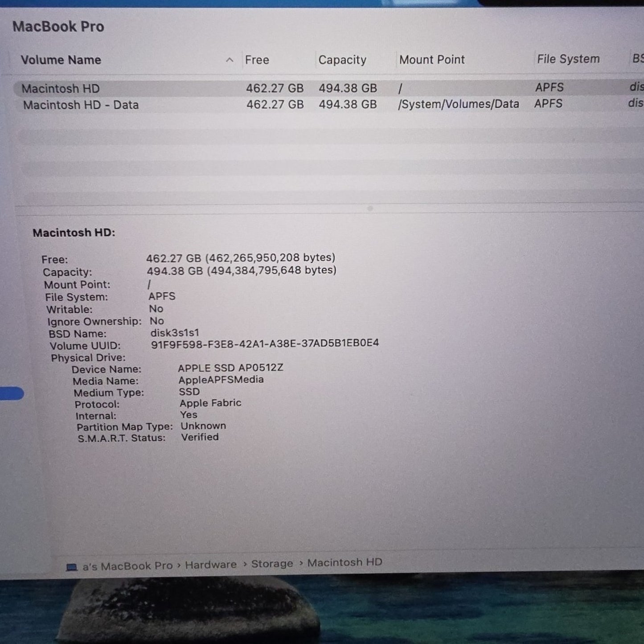Image resolution: width=644 pixels, height=644 pixels.
Task: Click the File System column header
Action: [x=568, y=59]
